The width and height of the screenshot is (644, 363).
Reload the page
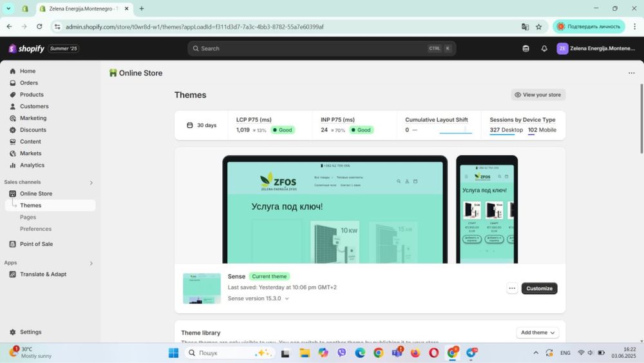point(39,26)
